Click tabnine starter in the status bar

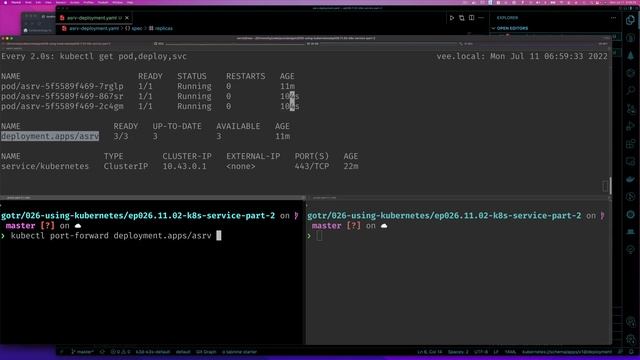(240, 351)
